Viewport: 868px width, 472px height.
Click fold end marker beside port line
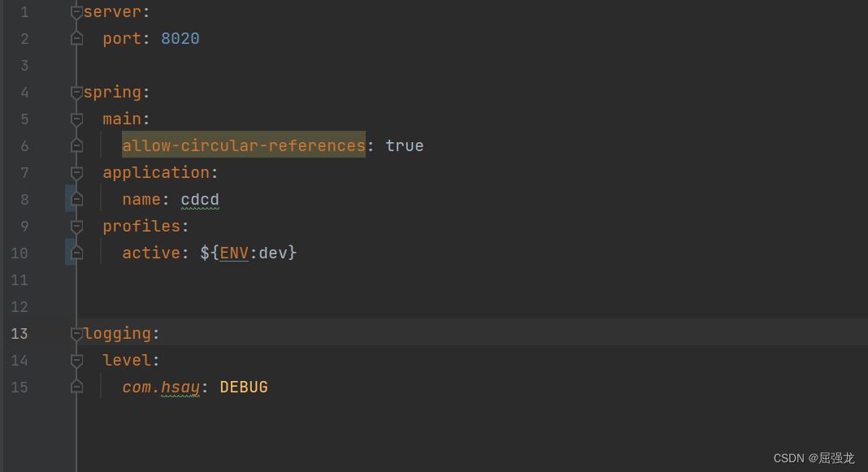pyautogui.click(x=77, y=38)
